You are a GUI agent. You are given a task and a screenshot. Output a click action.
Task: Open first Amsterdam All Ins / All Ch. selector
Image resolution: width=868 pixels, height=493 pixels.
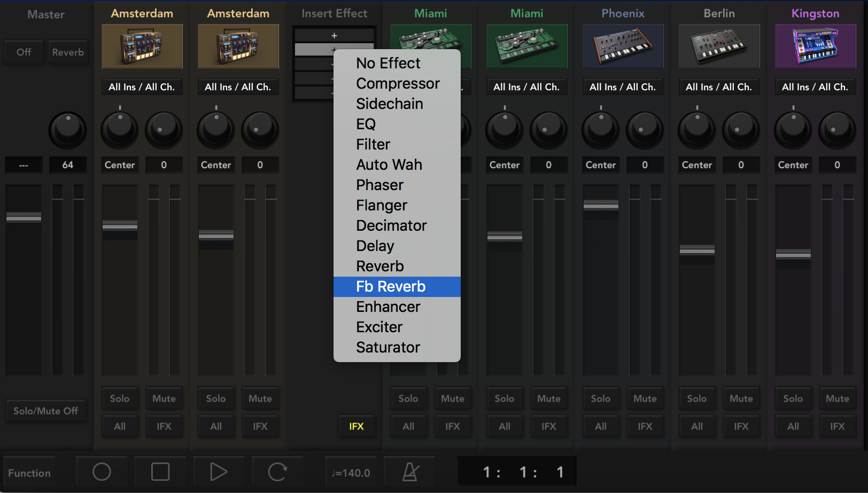[x=142, y=87]
